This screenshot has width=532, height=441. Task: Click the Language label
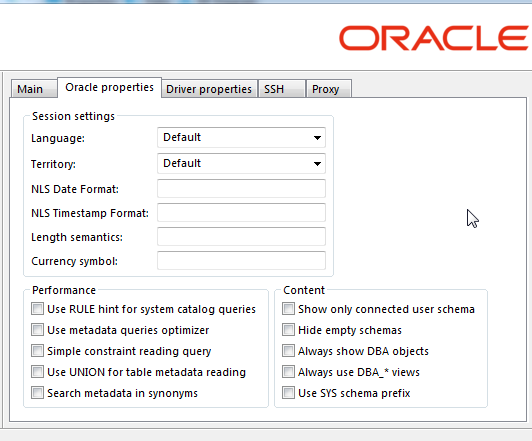click(58, 138)
